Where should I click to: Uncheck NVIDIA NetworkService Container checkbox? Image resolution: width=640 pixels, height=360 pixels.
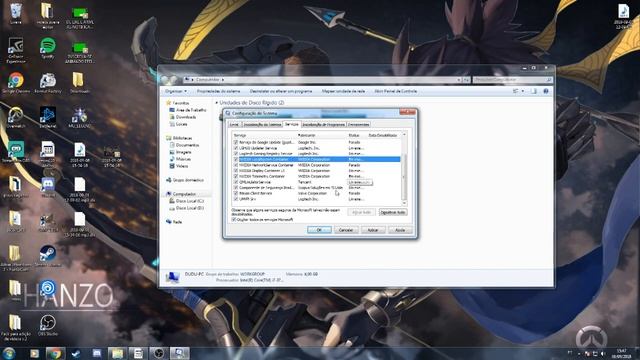point(236,165)
